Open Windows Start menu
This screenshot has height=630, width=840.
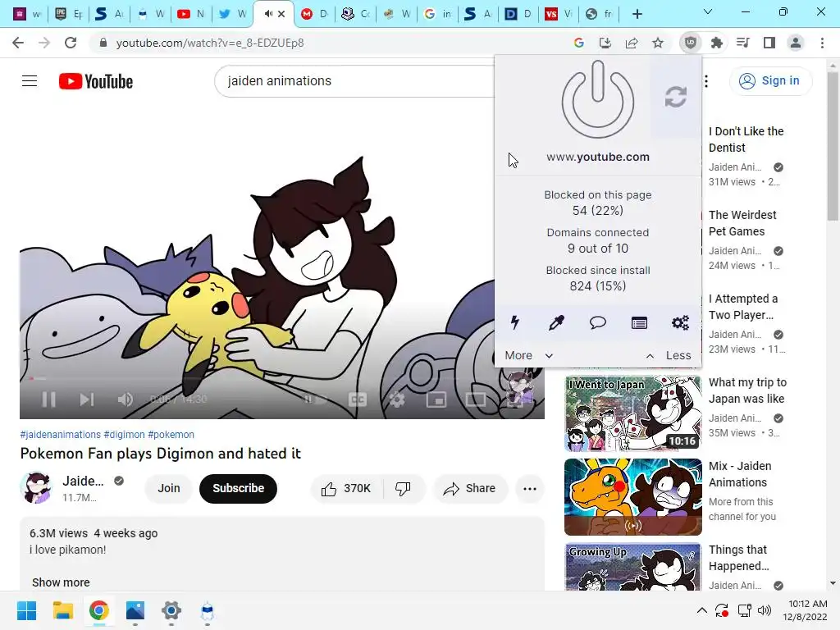(x=26, y=610)
